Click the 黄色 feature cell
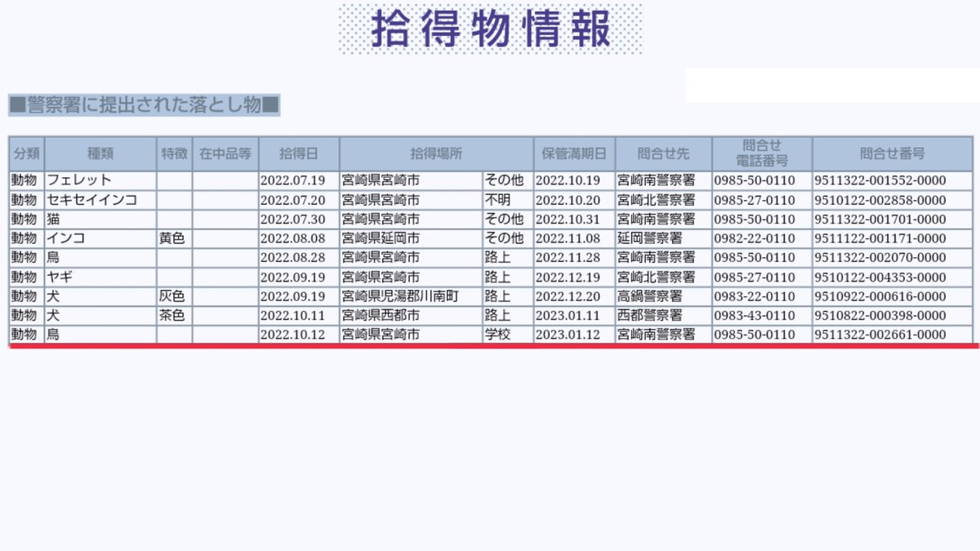This screenshot has height=551, width=980. [175, 238]
